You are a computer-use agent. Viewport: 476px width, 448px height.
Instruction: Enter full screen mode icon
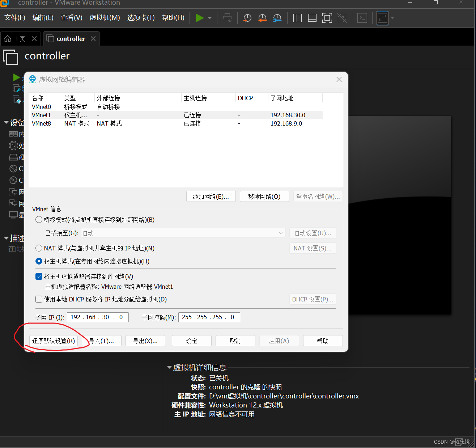click(327, 18)
